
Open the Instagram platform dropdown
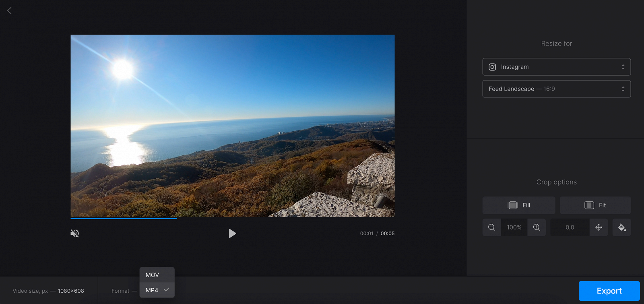click(x=556, y=67)
